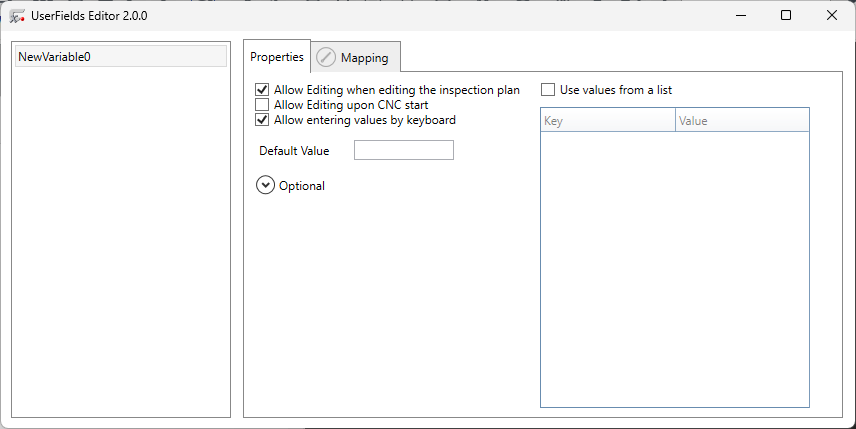
Task: Select NewVariable0 in the variable list
Action: [x=121, y=56]
